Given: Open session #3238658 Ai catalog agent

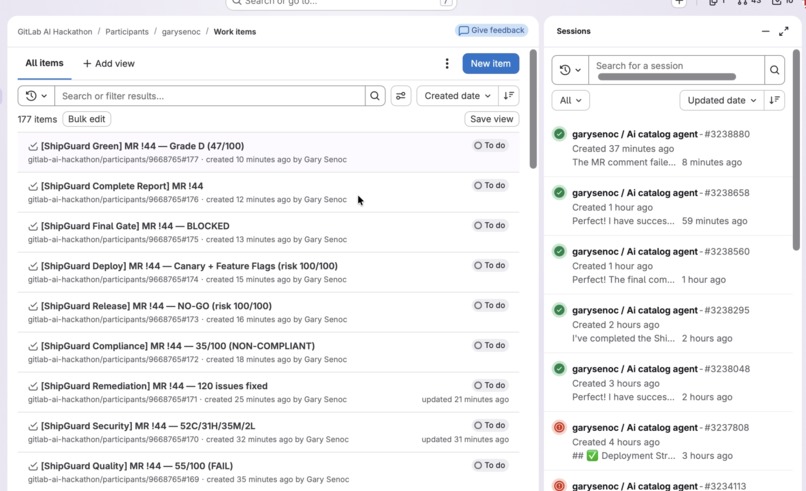Looking at the screenshot, I should pyautogui.click(x=661, y=193).
